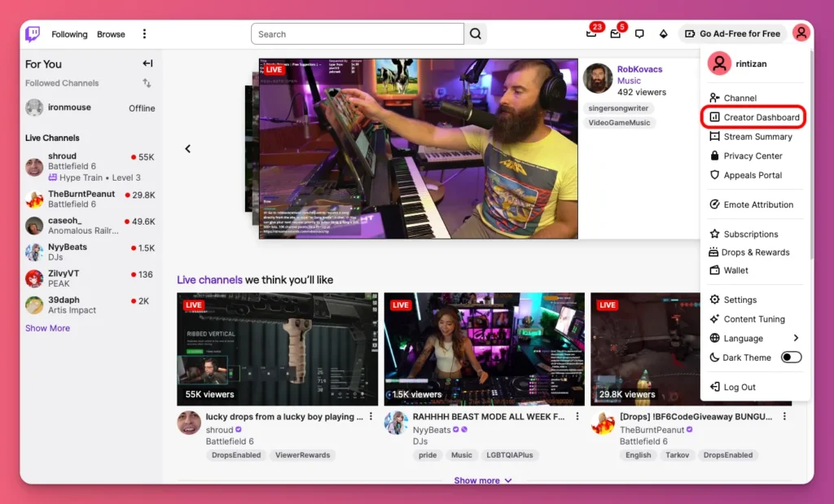Click the Get Bits diamond icon
The image size is (834, 504).
pos(663,34)
